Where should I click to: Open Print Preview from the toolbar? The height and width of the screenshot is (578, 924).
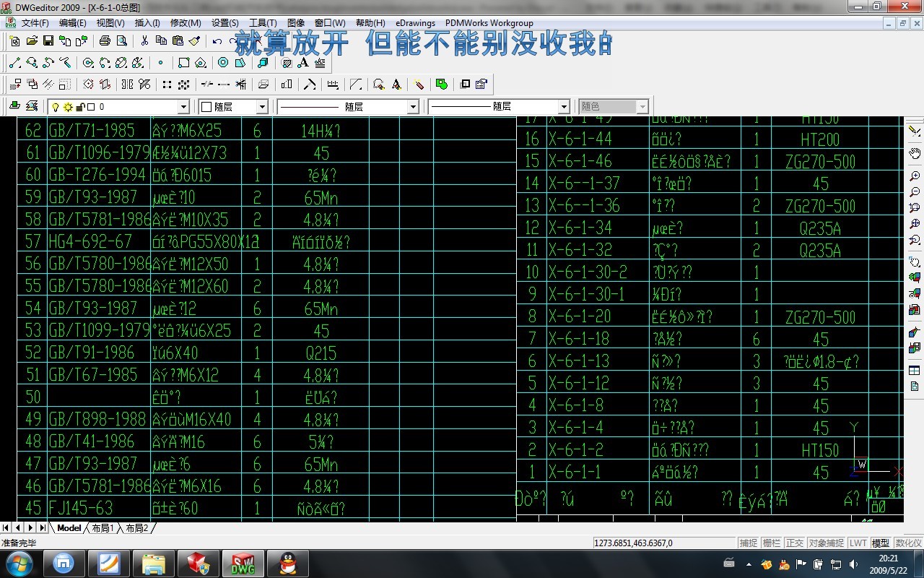click(121, 41)
